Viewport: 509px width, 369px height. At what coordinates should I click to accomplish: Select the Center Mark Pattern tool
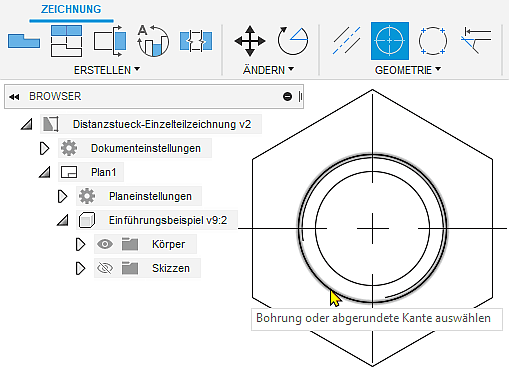pos(433,41)
